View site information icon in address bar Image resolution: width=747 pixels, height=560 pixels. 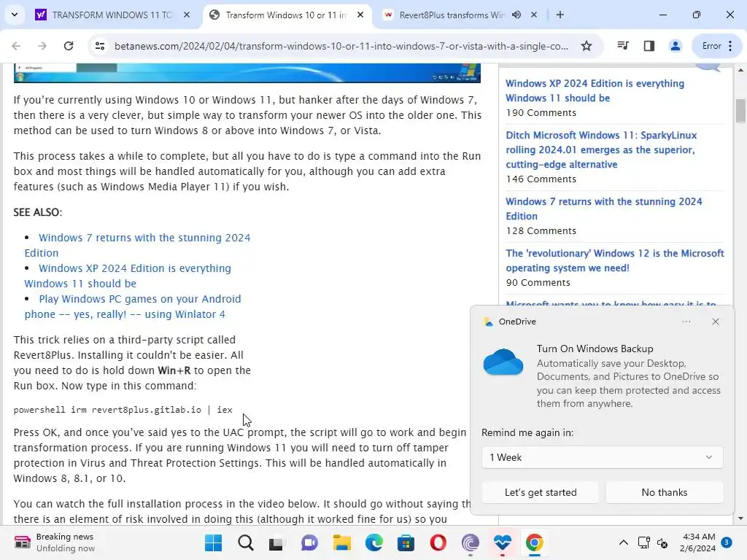click(x=99, y=46)
